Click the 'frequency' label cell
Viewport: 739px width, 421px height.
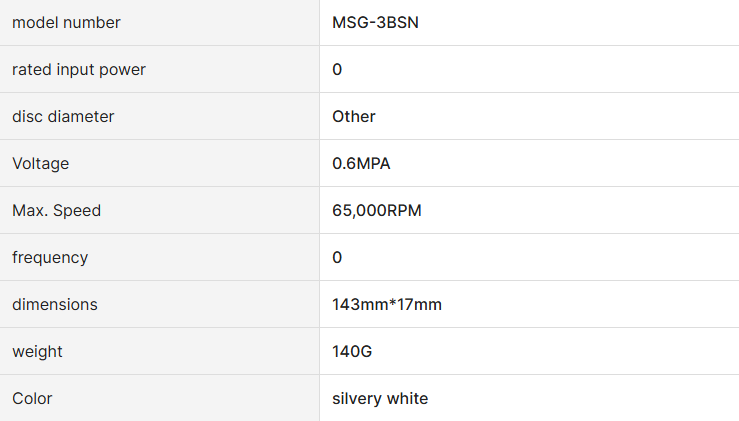pyautogui.click(x=50, y=257)
